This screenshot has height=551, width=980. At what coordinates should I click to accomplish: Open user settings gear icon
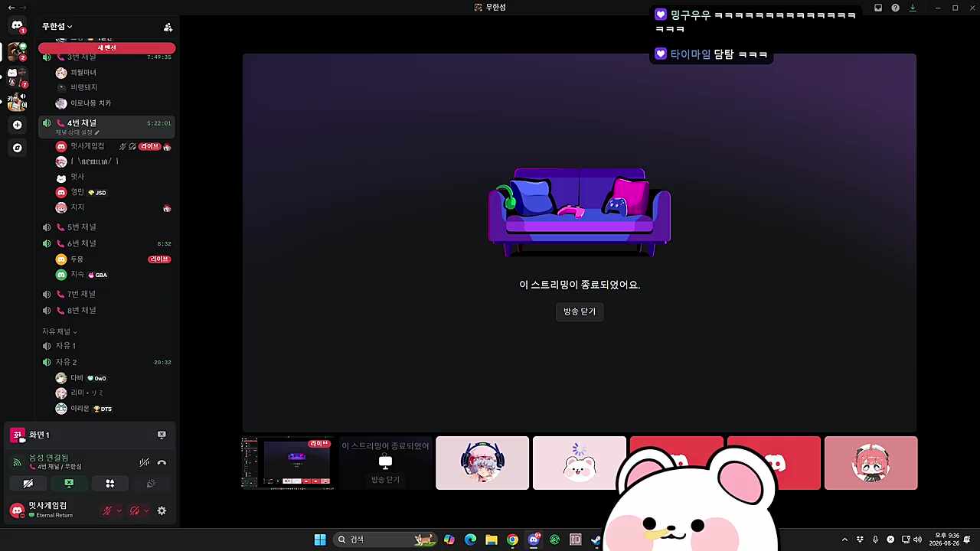[162, 510]
